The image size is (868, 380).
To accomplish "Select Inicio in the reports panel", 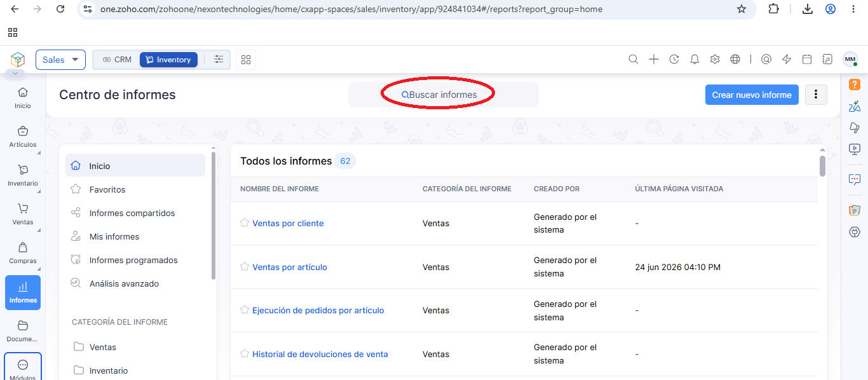I will click(x=135, y=166).
